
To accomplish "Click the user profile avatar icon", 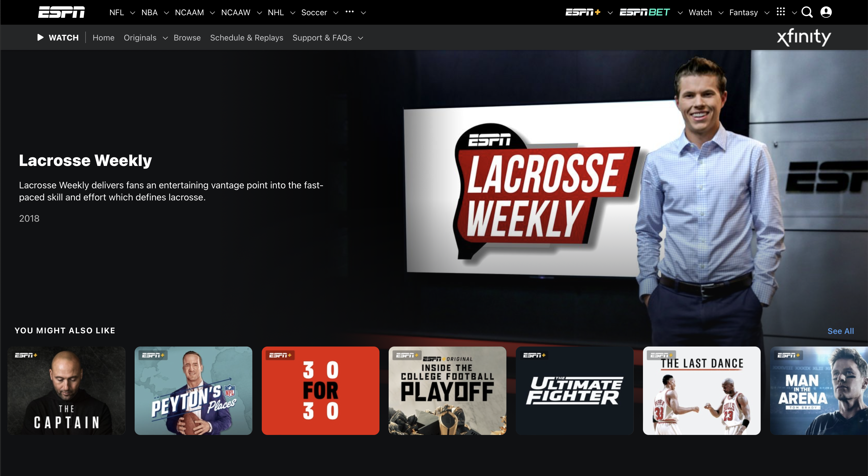I will click(826, 12).
